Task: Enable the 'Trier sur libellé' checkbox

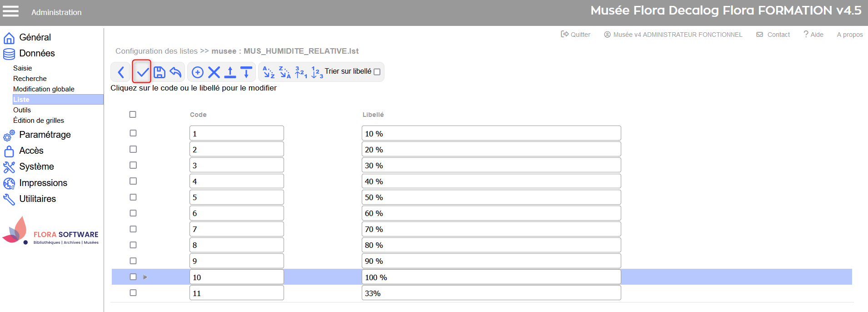Action: [377, 72]
